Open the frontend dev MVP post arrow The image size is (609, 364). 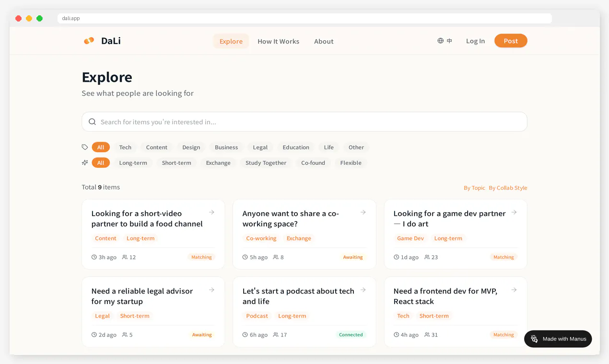point(514,290)
